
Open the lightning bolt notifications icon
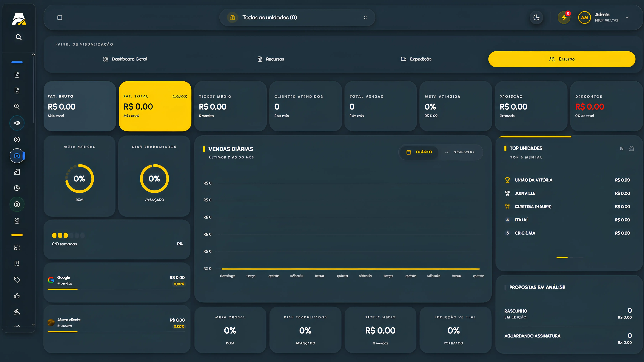[x=564, y=18]
